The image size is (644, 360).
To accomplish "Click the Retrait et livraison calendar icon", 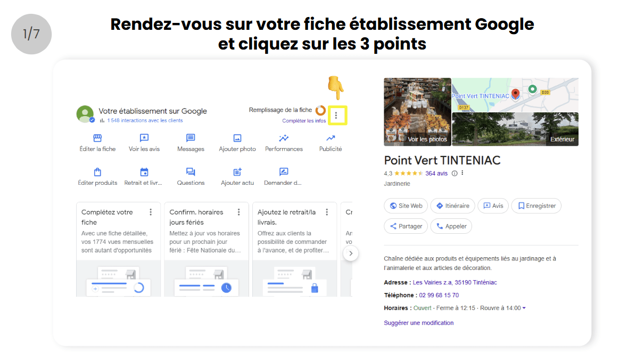I will point(144,172).
